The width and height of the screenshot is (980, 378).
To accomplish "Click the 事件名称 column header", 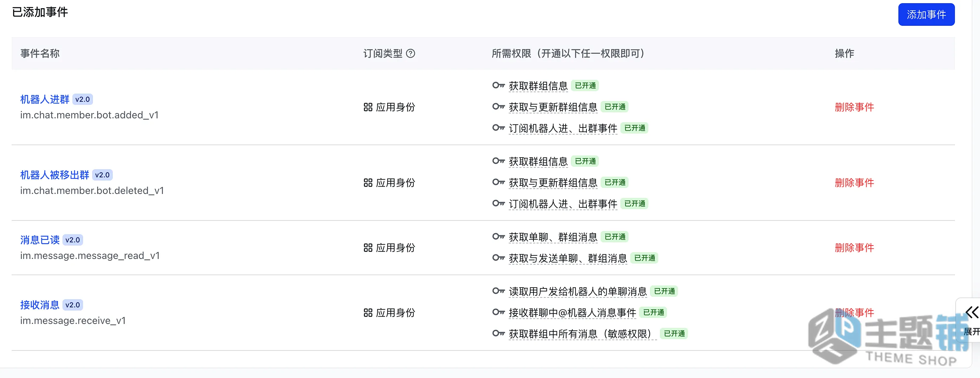I will (x=40, y=53).
